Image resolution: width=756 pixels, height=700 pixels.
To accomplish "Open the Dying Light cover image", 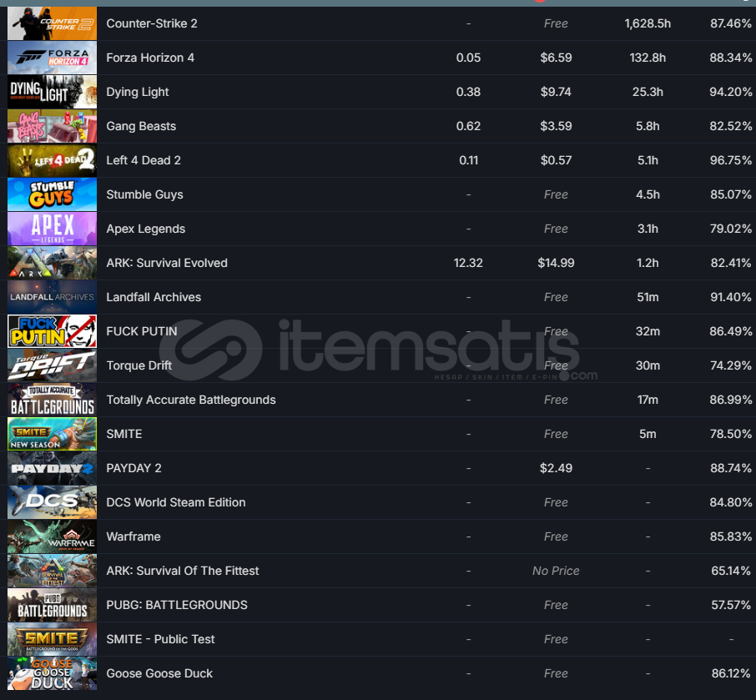I will pos(52,92).
